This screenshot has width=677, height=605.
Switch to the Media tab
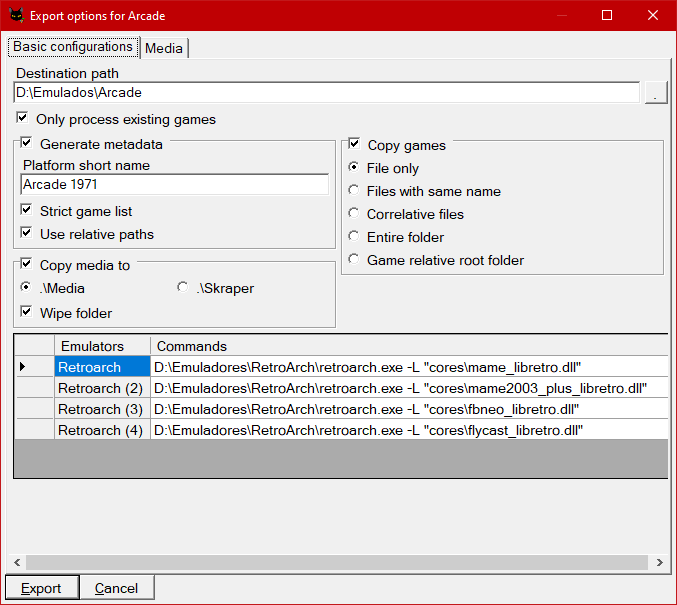pyautogui.click(x=164, y=48)
